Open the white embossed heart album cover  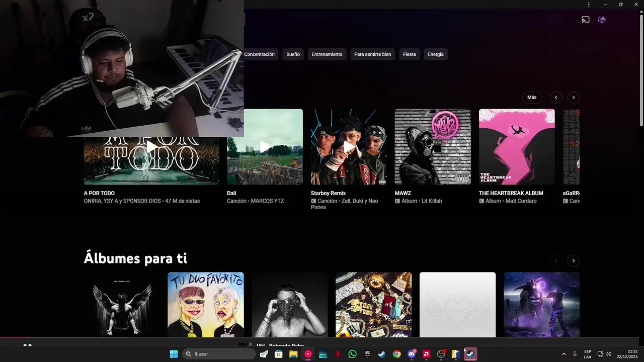point(458,305)
